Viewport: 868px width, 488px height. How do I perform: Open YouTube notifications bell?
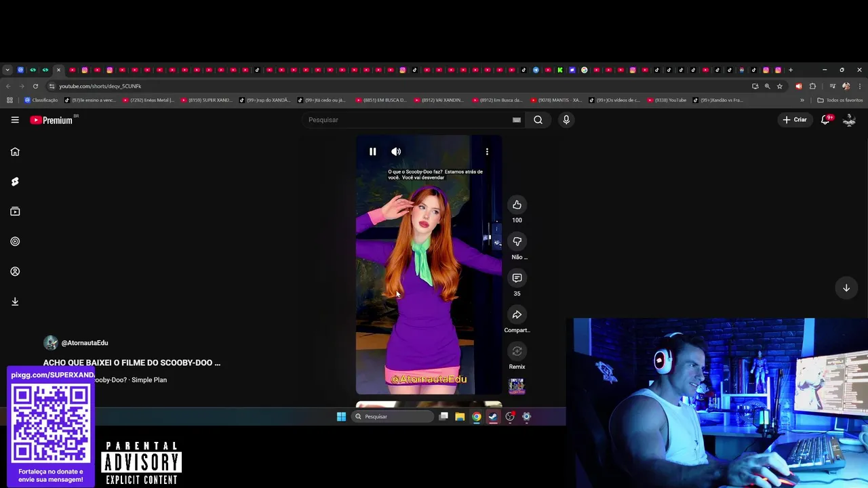coord(825,120)
